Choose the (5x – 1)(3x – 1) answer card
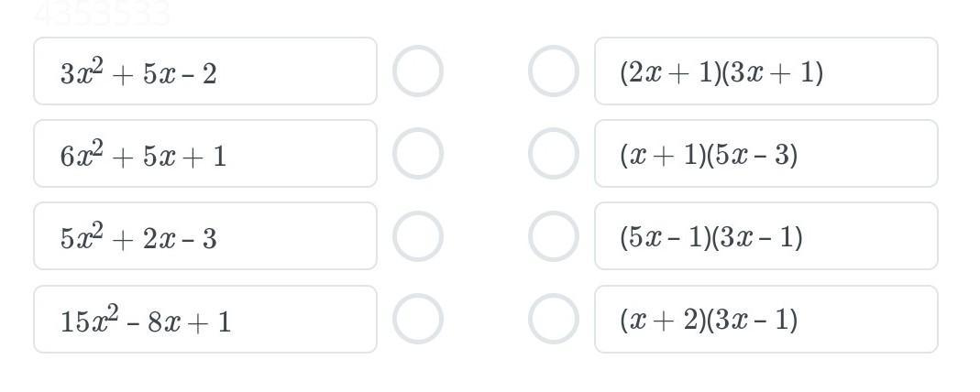The image size is (980, 392). (x=766, y=236)
